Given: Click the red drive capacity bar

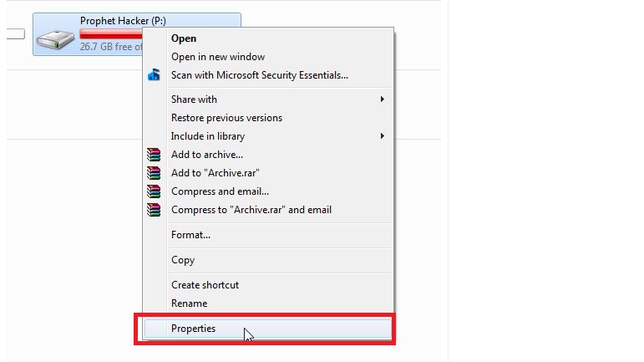Looking at the screenshot, I should [111, 33].
